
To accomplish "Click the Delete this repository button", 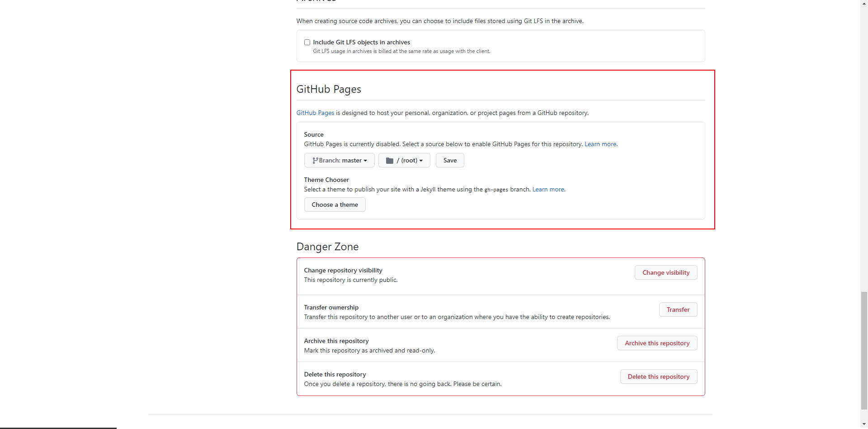I will (659, 377).
